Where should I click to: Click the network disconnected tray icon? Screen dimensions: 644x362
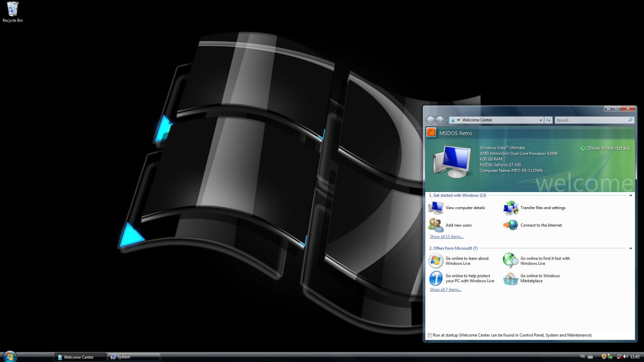(619, 356)
